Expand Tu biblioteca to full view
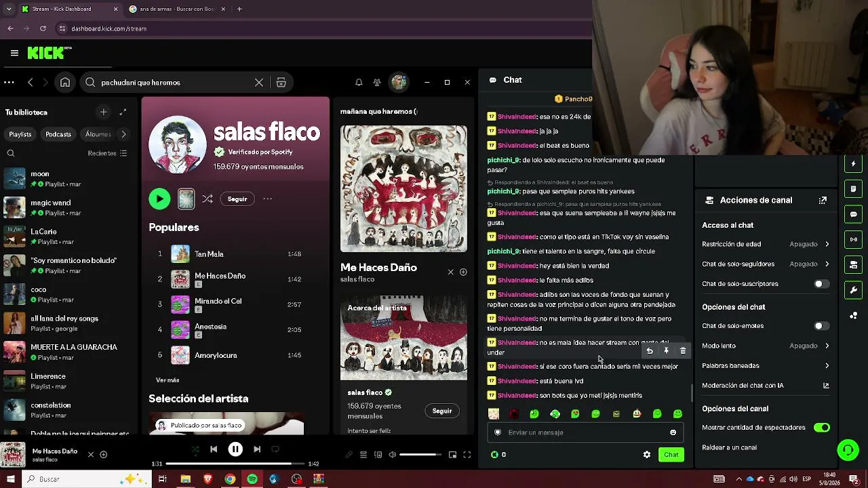The image size is (868, 488). (123, 112)
